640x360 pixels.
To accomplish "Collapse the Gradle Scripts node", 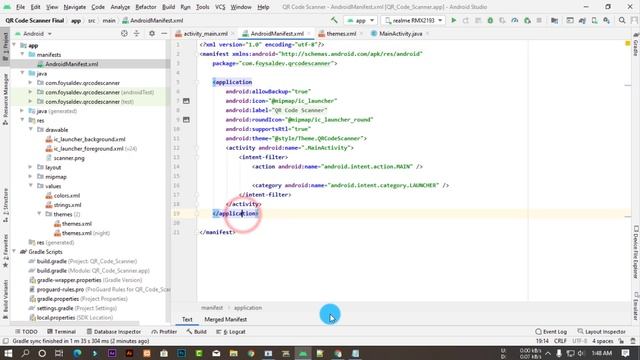I will click(x=15, y=252).
